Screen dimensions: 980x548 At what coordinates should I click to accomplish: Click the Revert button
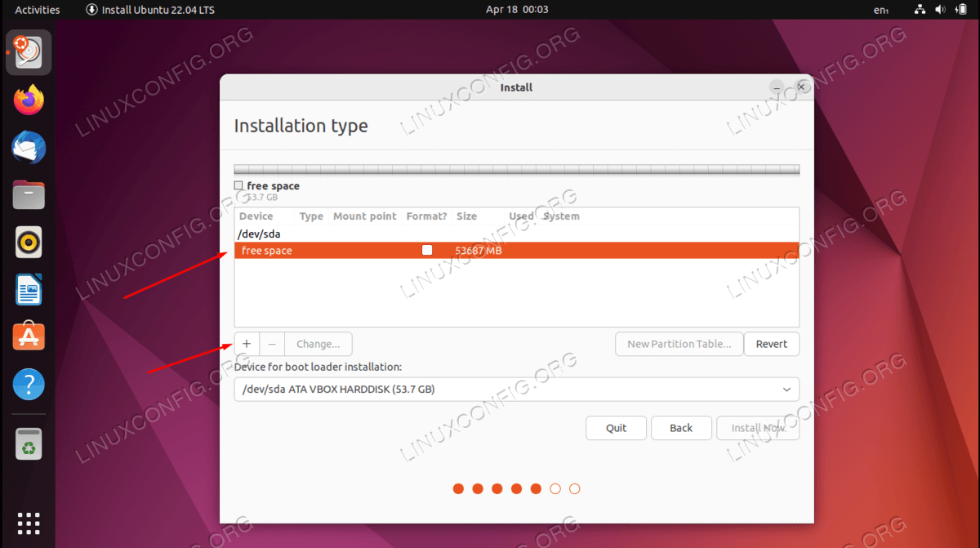click(772, 344)
